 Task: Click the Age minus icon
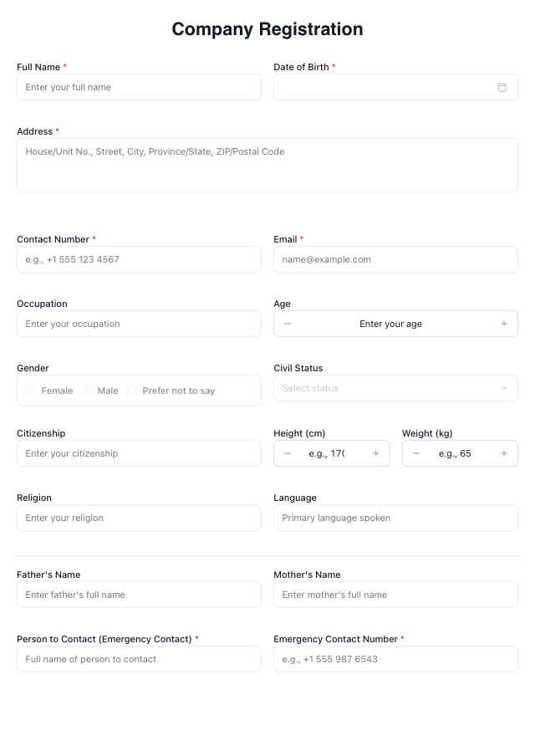(288, 324)
